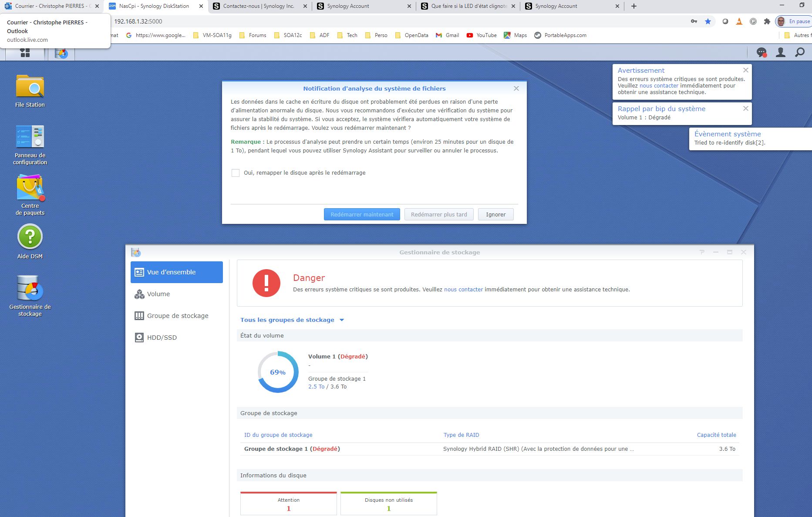The width and height of the screenshot is (812, 517).
Task: Open the 'Évènement système' notification
Action: click(x=751, y=139)
